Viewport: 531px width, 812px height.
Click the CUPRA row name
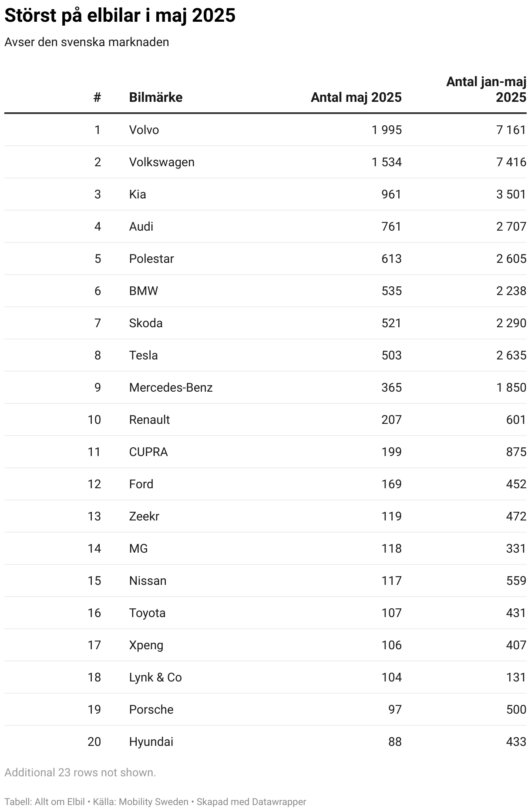148,452
